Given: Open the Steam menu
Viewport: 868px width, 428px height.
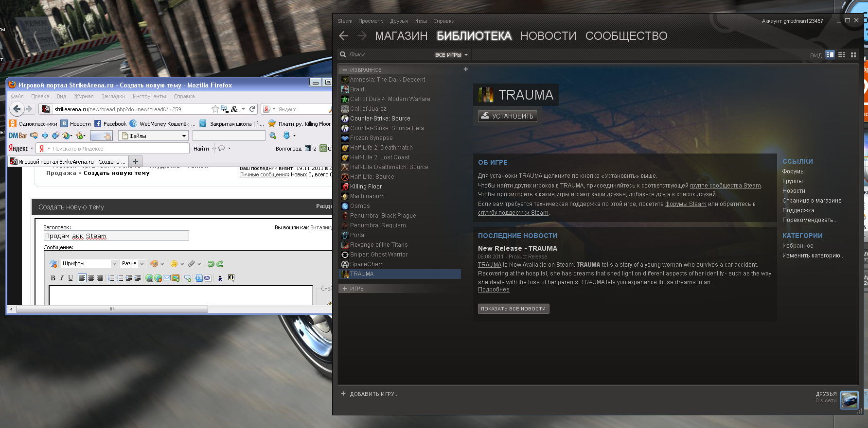Looking at the screenshot, I should (x=345, y=21).
